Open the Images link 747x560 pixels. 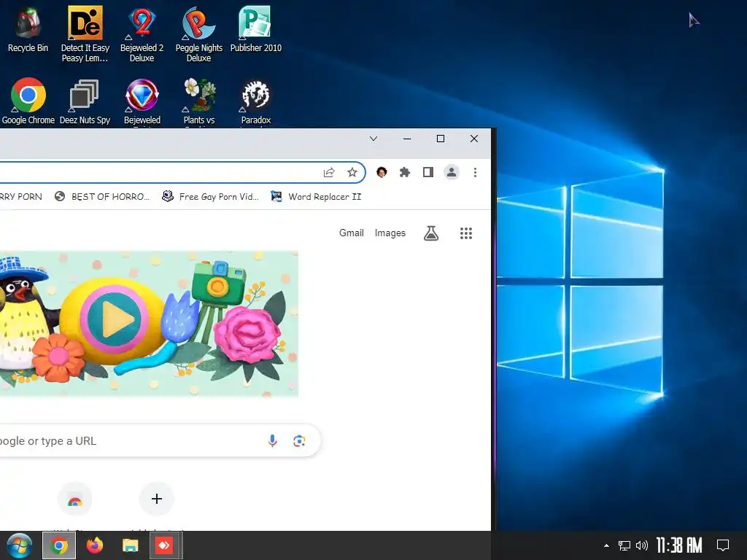[x=390, y=233]
